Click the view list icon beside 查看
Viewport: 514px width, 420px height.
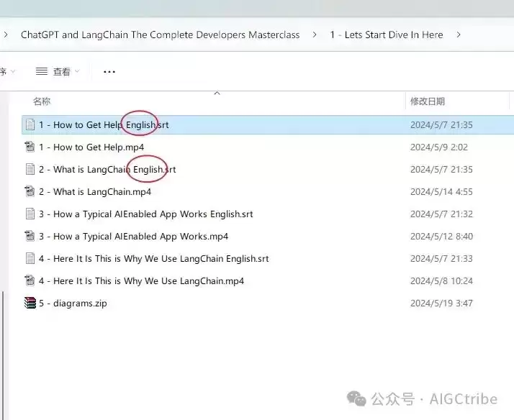42,71
